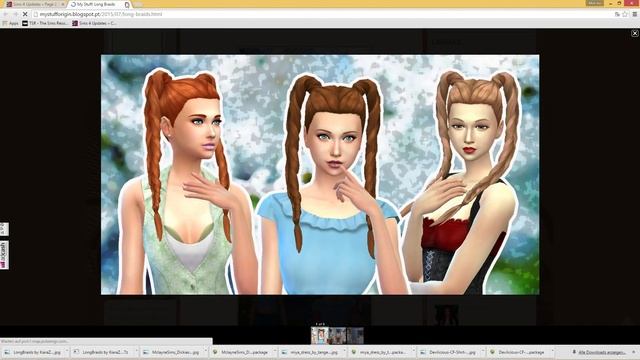
Task: Click the main long braids preview image
Action: [320, 174]
